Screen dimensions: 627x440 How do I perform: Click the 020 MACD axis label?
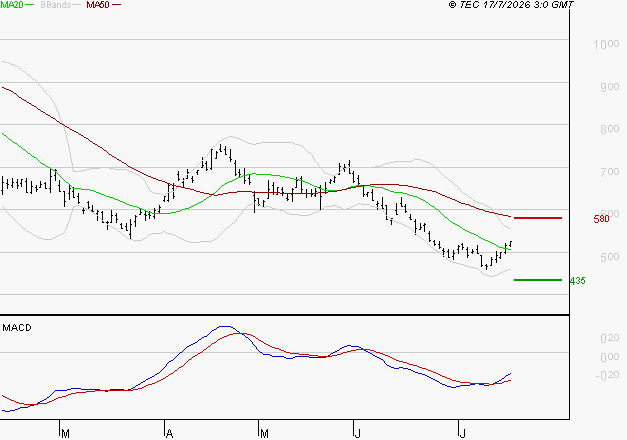tap(610, 338)
